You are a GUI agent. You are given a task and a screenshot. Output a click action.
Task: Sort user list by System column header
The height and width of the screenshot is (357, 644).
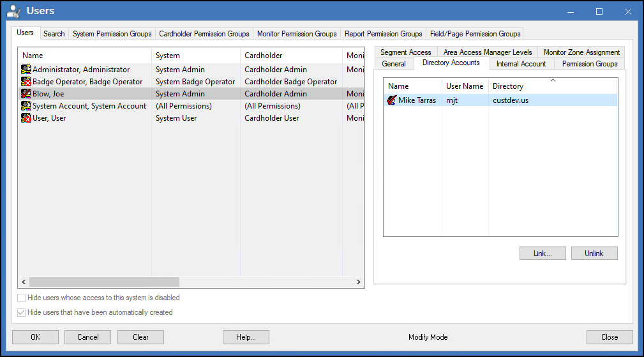coord(196,56)
